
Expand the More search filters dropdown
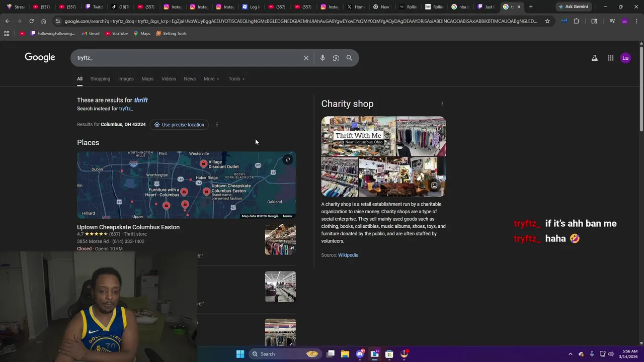[x=211, y=79]
